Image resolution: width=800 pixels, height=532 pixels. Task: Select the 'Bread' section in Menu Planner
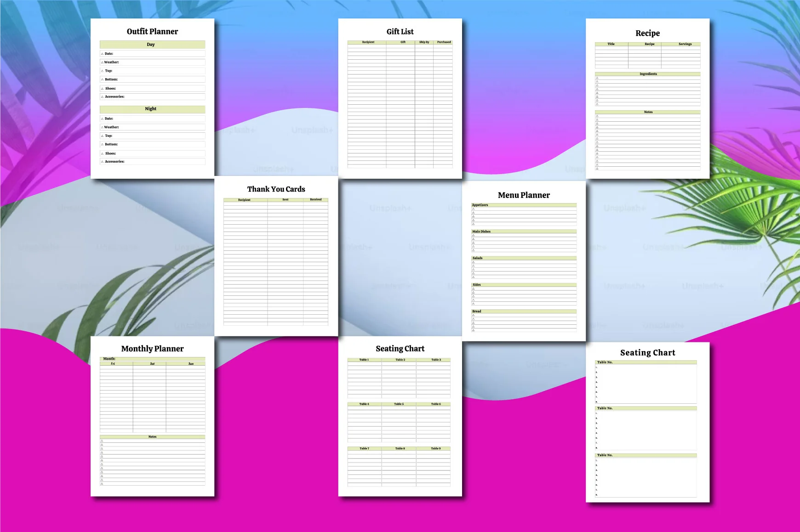click(524, 311)
